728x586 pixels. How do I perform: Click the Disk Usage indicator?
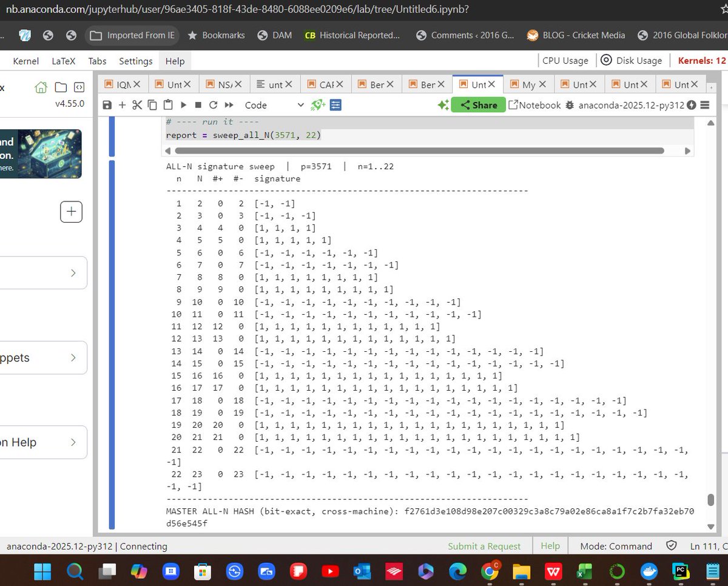(631, 61)
